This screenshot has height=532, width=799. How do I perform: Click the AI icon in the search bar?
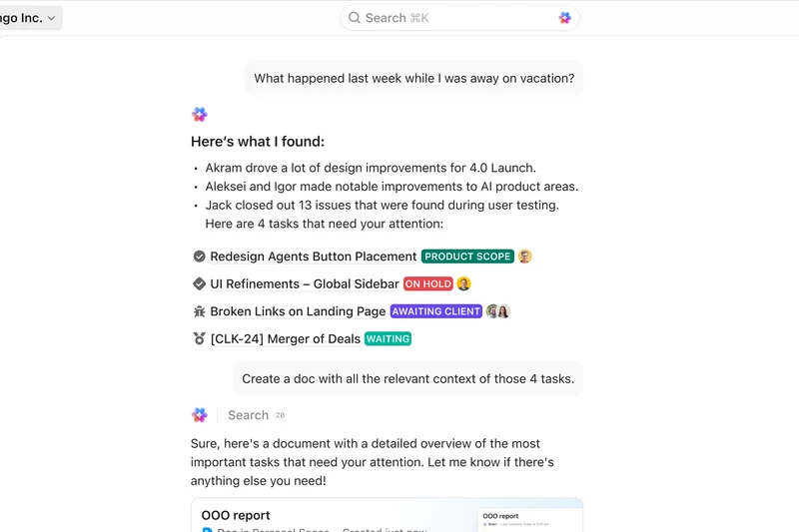(x=565, y=18)
